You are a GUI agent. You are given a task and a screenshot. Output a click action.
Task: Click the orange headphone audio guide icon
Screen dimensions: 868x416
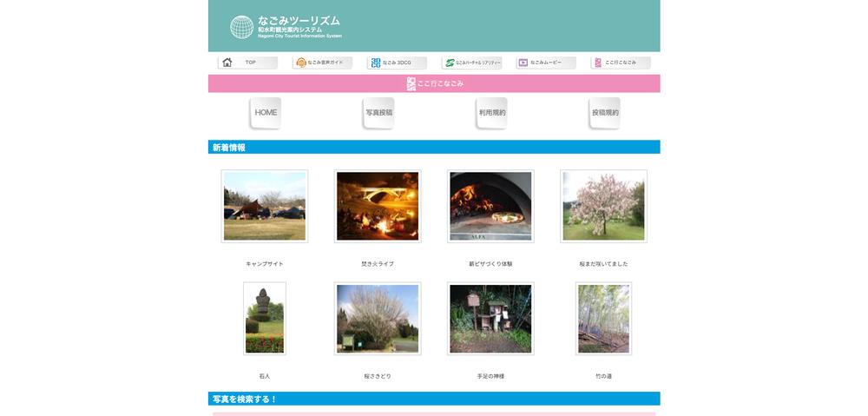point(301,63)
